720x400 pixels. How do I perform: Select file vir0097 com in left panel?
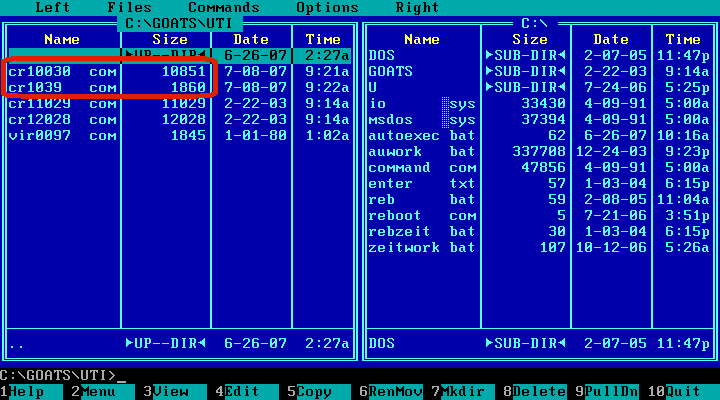coord(179,136)
